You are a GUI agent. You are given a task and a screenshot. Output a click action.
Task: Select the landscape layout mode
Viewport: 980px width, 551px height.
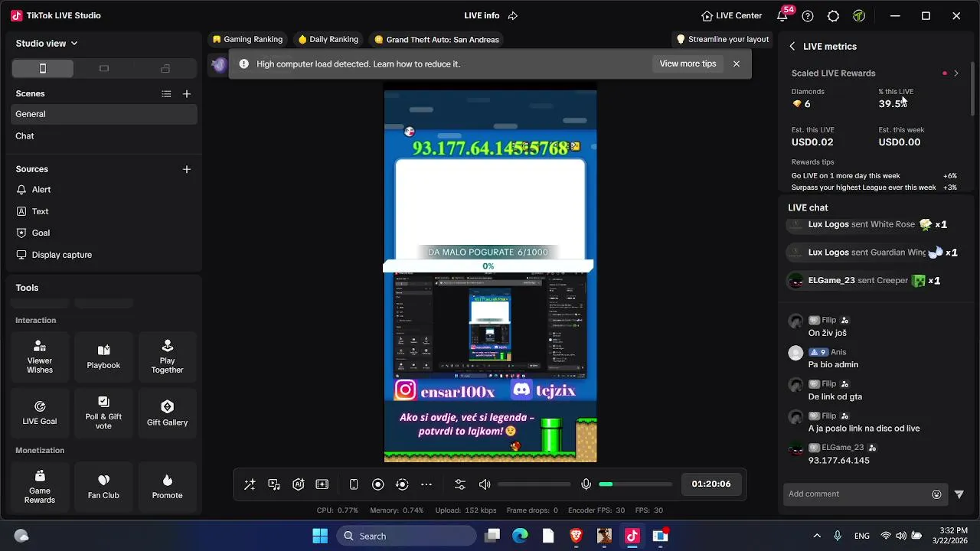coord(104,69)
